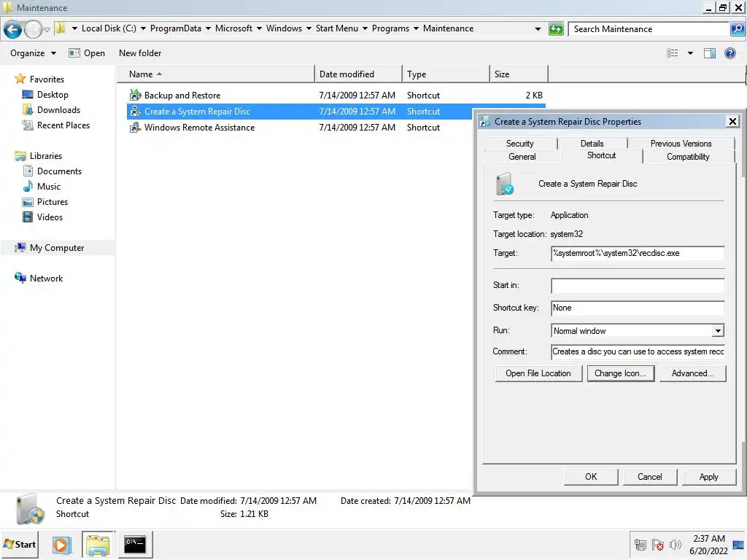Open the Help question mark icon
Image resolution: width=747 pixels, height=560 pixels.
729,53
